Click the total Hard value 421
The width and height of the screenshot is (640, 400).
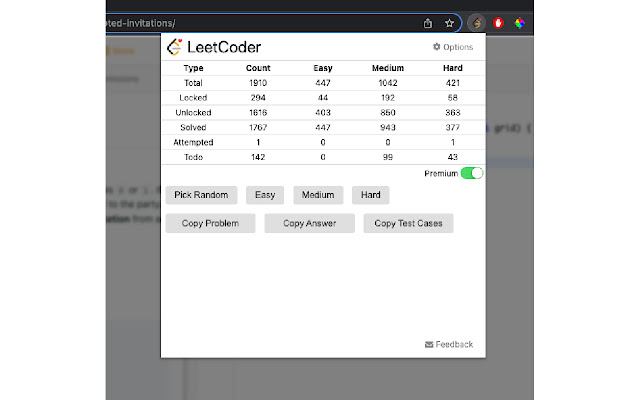click(453, 83)
